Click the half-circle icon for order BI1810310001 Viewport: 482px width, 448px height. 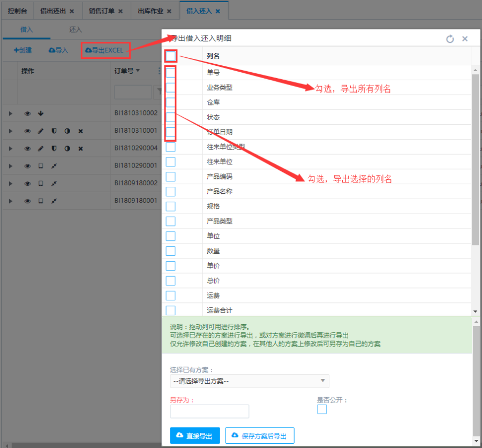(x=67, y=131)
